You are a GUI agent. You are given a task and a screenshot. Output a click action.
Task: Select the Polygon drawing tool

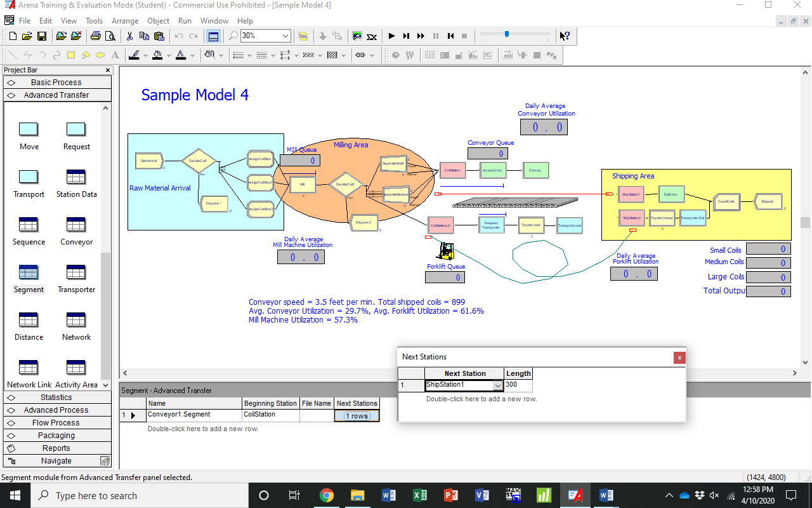86,55
